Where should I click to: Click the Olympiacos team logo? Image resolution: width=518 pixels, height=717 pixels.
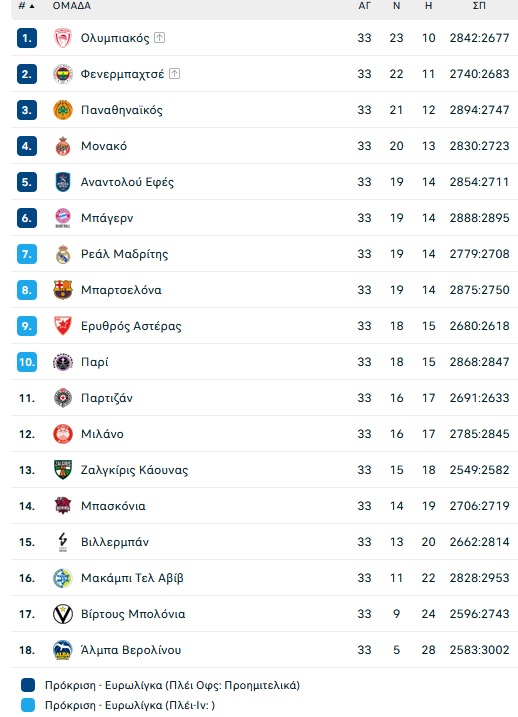pyautogui.click(x=63, y=38)
